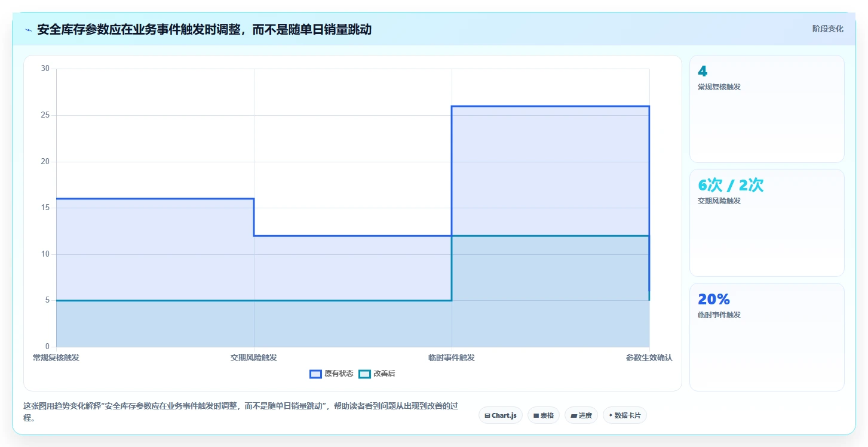Toggle the 原有状态 legend item
868x447 pixels.
tap(332, 374)
